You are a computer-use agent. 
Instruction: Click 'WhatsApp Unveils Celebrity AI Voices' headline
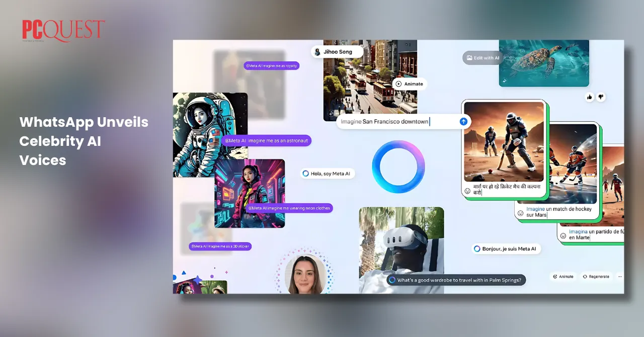84,141
